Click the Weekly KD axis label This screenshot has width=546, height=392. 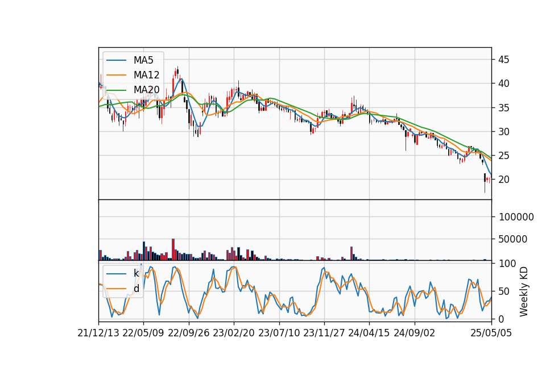(524, 292)
